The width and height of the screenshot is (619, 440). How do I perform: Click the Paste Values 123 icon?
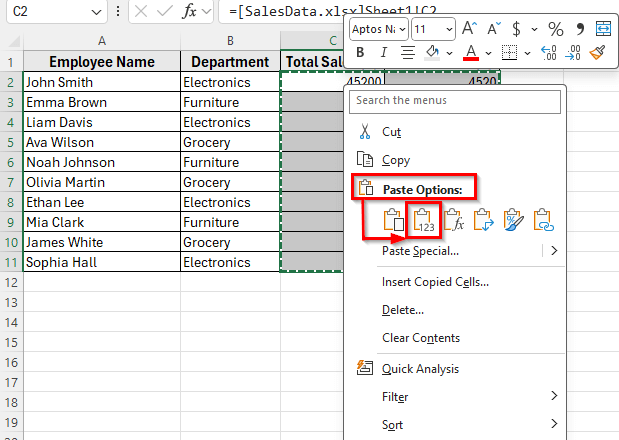(423, 220)
